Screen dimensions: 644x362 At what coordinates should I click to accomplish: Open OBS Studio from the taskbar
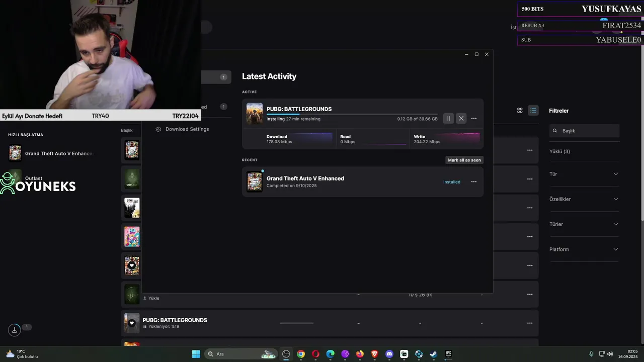pos(286,354)
